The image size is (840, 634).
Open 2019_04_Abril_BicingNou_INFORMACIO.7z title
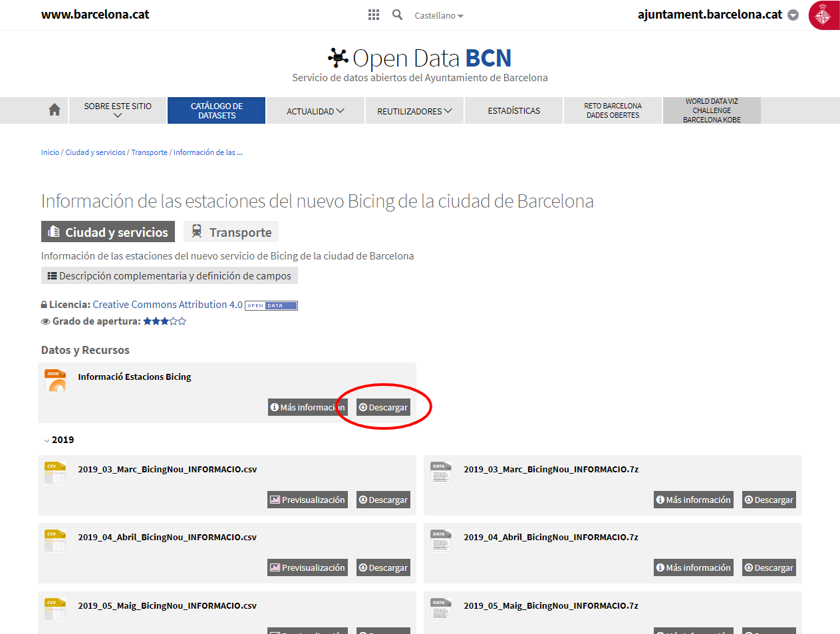pos(551,537)
